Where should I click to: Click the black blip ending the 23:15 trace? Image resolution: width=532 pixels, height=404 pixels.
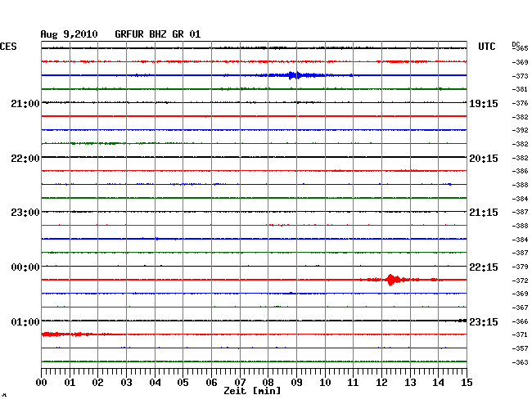coord(462,321)
